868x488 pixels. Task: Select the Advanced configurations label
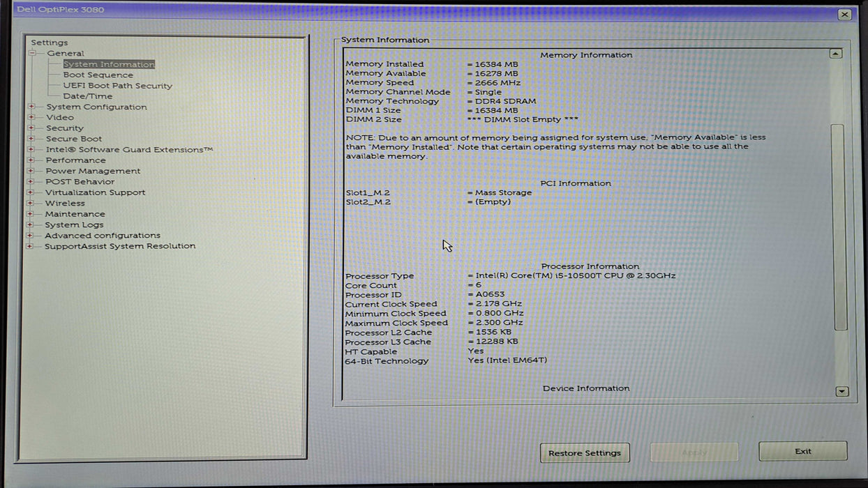coord(102,236)
